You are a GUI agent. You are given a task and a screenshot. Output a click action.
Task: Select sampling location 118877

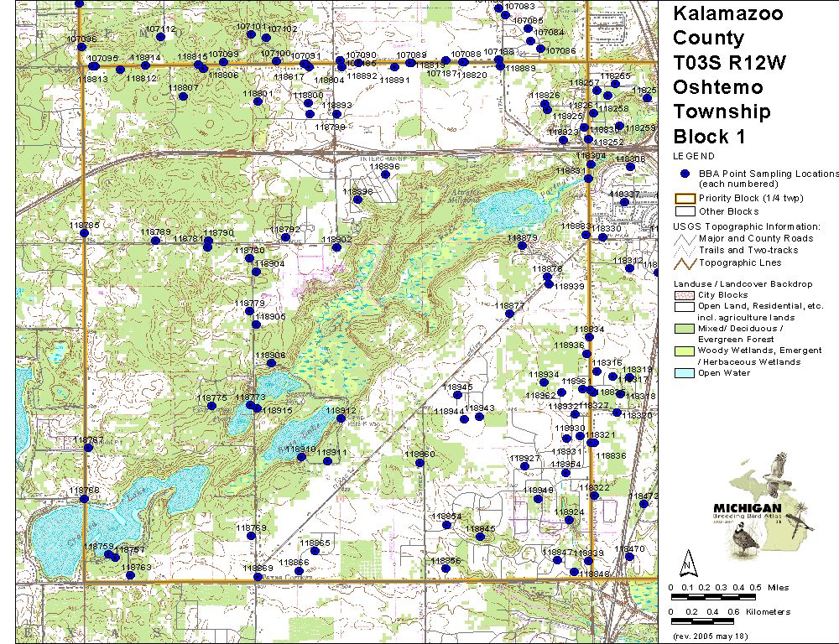[x=508, y=314]
